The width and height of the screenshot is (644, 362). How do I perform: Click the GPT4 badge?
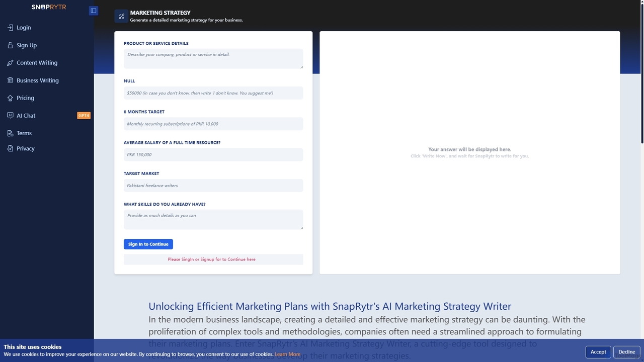[84, 116]
